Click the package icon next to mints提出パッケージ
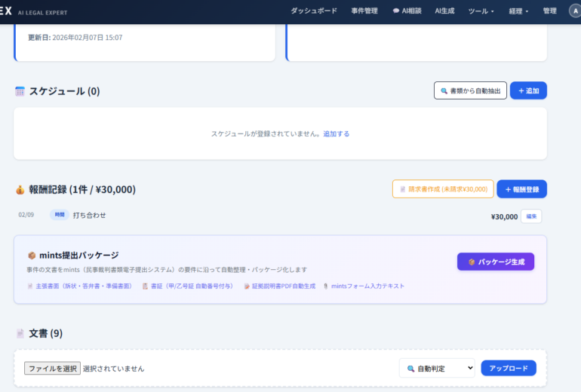The image size is (581, 392). [32, 256]
